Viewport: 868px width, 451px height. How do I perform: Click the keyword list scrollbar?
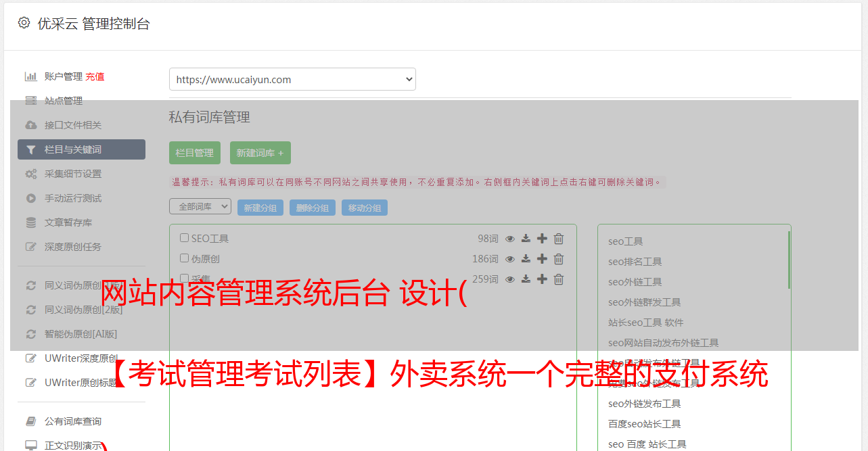pos(789,260)
